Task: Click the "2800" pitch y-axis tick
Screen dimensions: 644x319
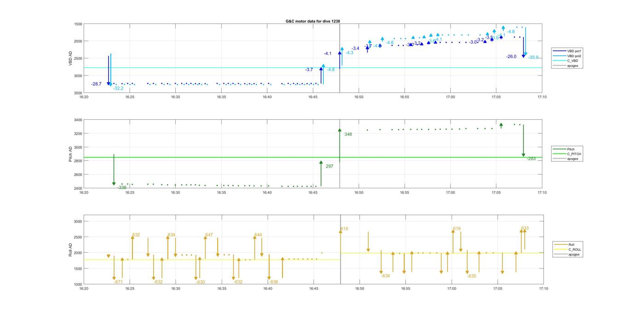Action: [78, 161]
